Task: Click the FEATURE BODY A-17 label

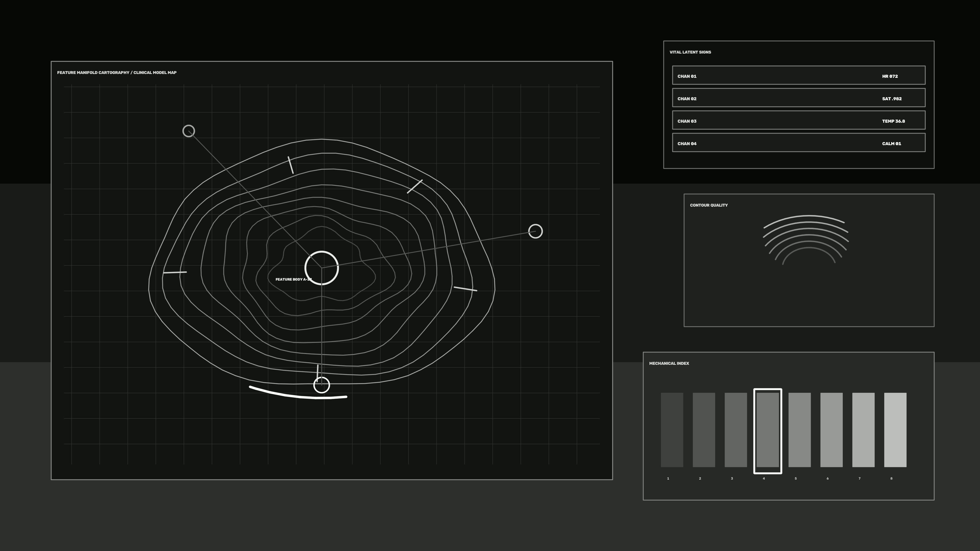Action: [294, 280]
